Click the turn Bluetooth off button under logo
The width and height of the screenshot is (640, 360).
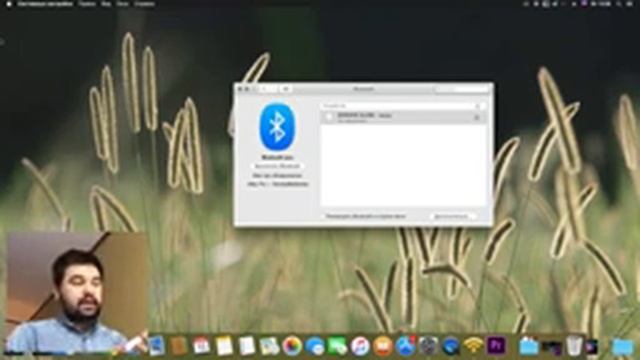277,166
